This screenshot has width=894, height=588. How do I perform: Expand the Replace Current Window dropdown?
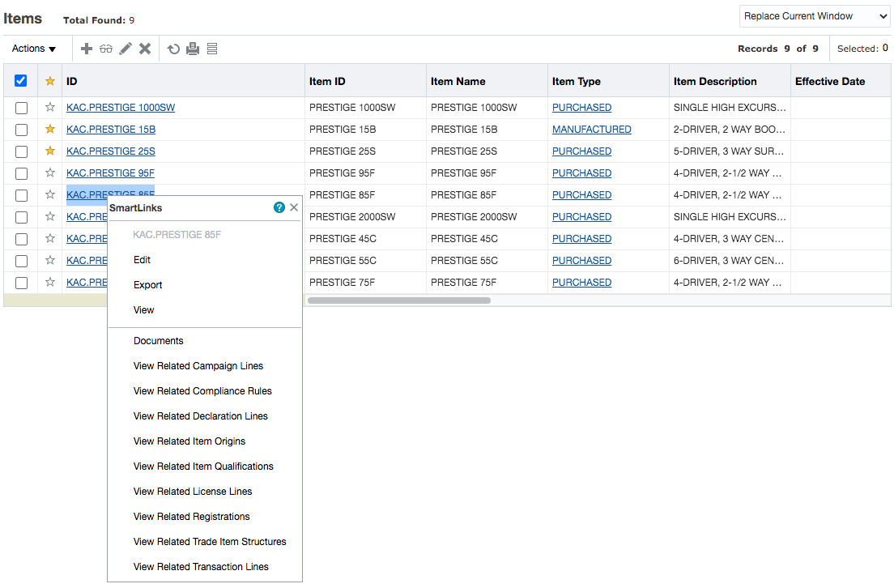[814, 16]
